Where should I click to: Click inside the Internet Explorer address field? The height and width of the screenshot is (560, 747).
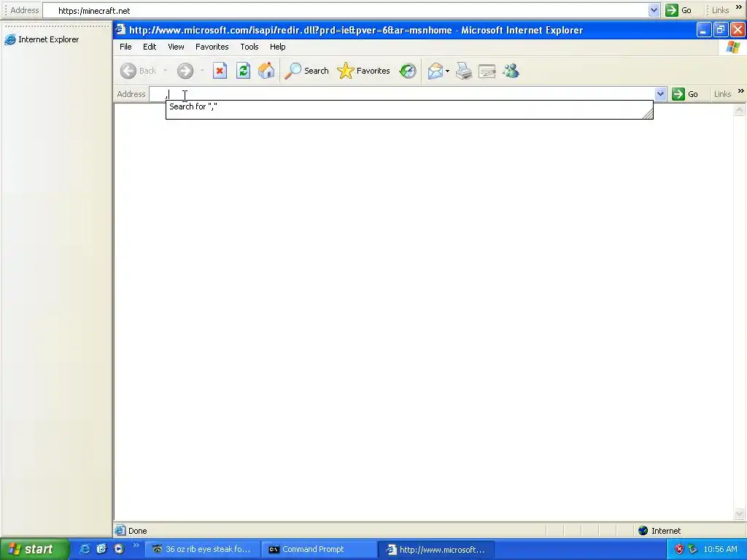pyautogui.click(x=402, y=94)
